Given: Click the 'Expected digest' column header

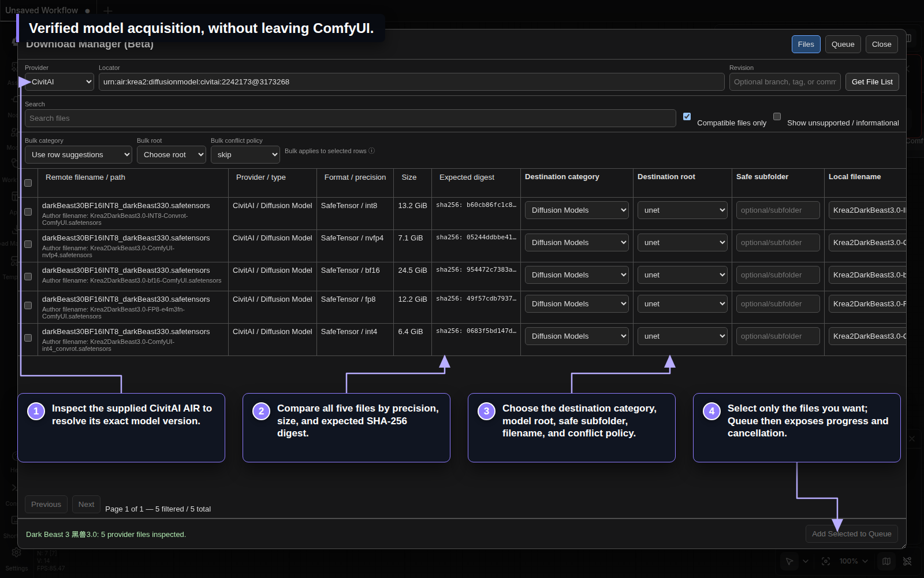Looking at the screenshot, I should pos(467,177).
